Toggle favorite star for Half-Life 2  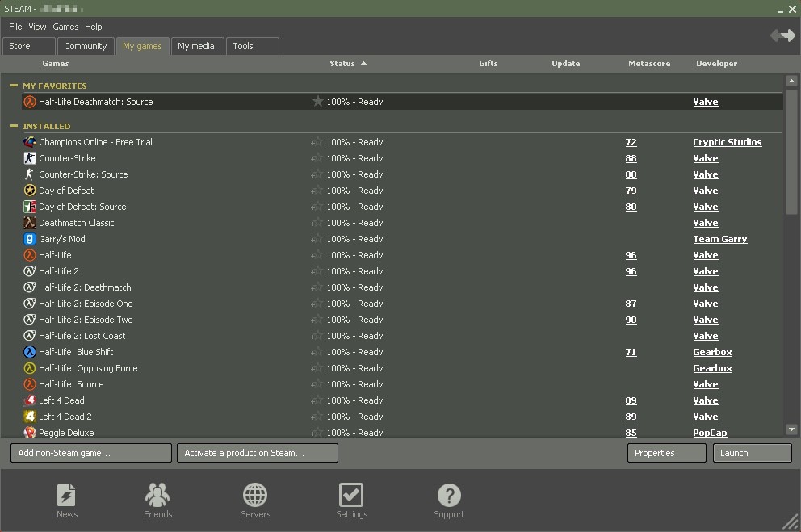(x=317, y=271)
